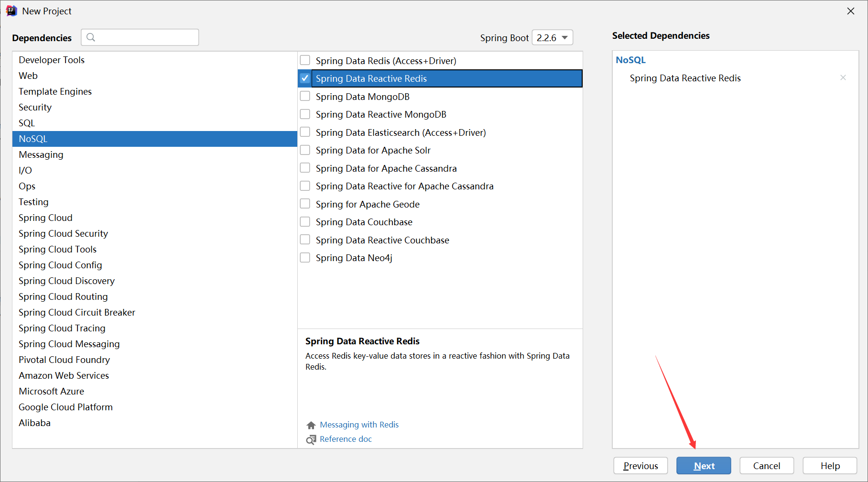The image size is (868, 482).
Task: Open the Spring Boot version dropdown
Action: click(553, 38)
